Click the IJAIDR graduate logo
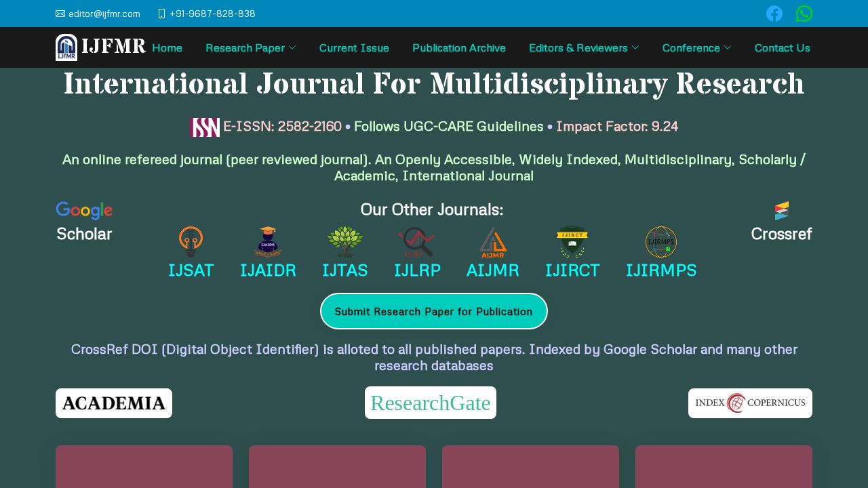The width and height of the screenshot is (868, 488). tap(268, 242)
